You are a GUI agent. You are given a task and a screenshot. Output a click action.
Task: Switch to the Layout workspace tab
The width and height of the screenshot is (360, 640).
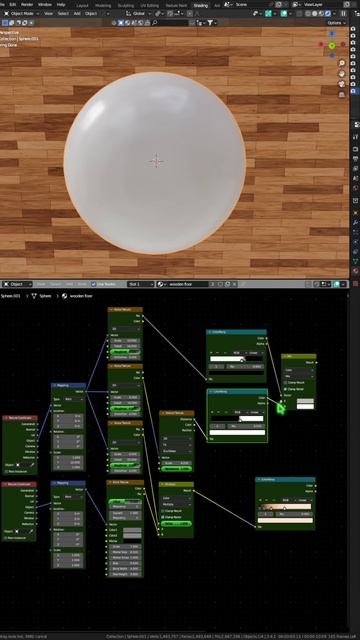point(82,6)
